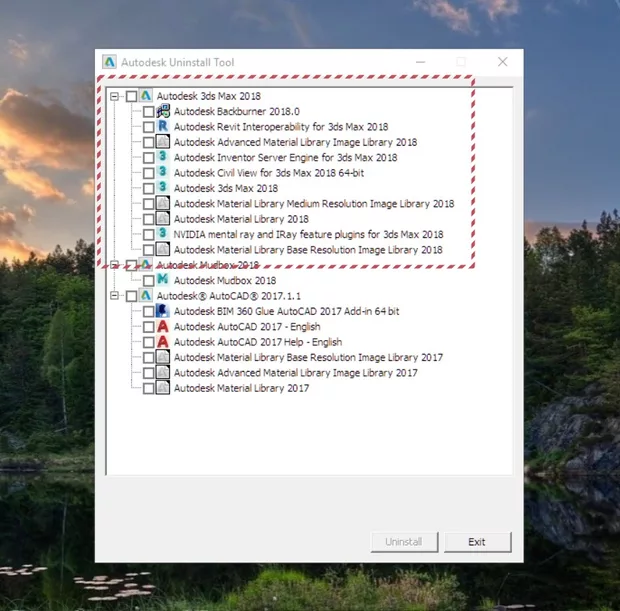Click the disabled Uninstall button
Image resolution: width=620 pixels, height=611 pixels.
pyautogui.click(x=404, y=542)
